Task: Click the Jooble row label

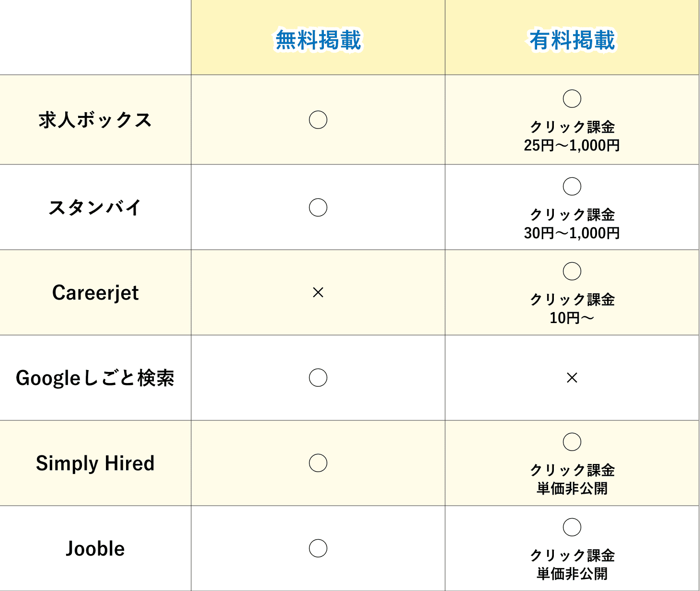Action: pos(95,548)
